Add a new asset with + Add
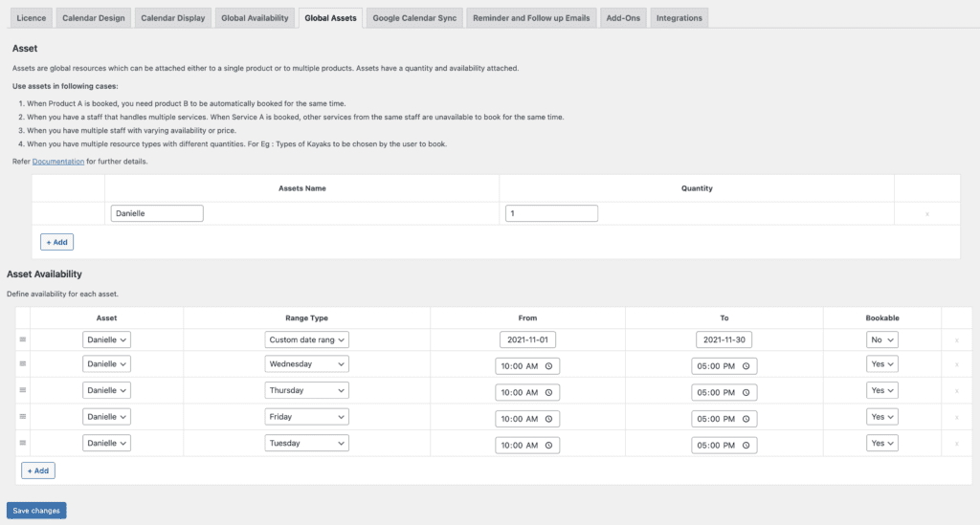 click(56, 242)
